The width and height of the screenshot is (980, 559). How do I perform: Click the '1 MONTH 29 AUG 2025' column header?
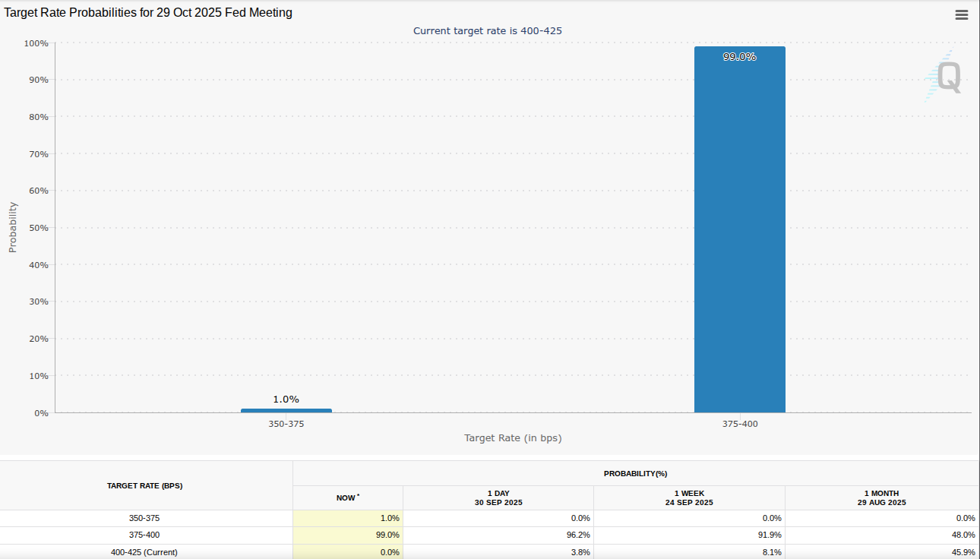pyautogui.click(x=882, y=497)
